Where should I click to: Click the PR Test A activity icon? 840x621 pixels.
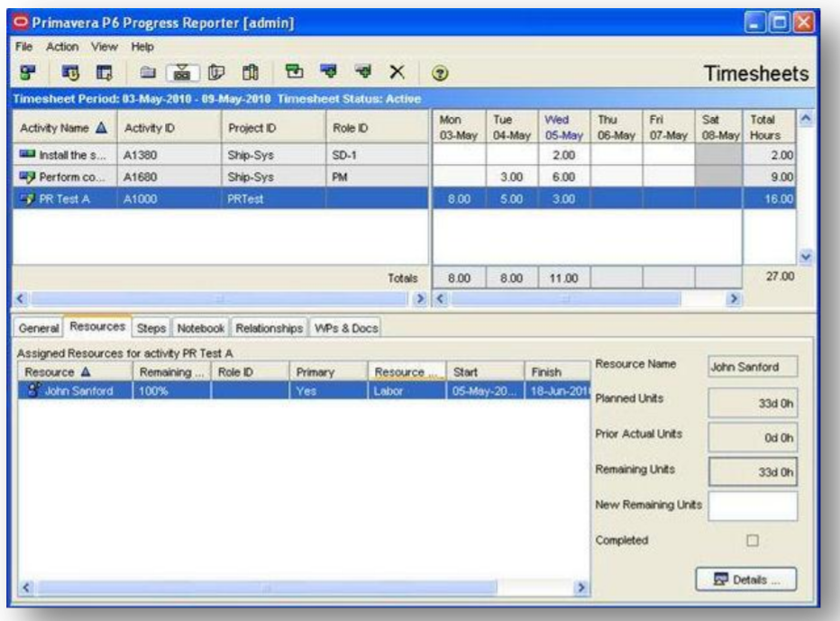pos(27,199)
